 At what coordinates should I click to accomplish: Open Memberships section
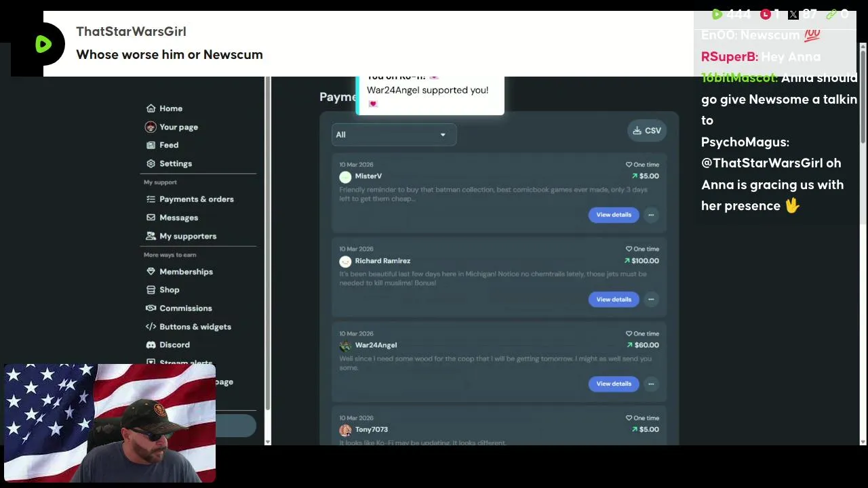point(180,272)
